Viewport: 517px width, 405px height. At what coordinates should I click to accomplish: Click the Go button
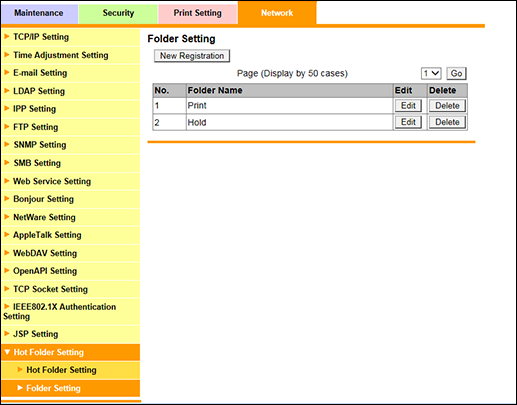456,73
